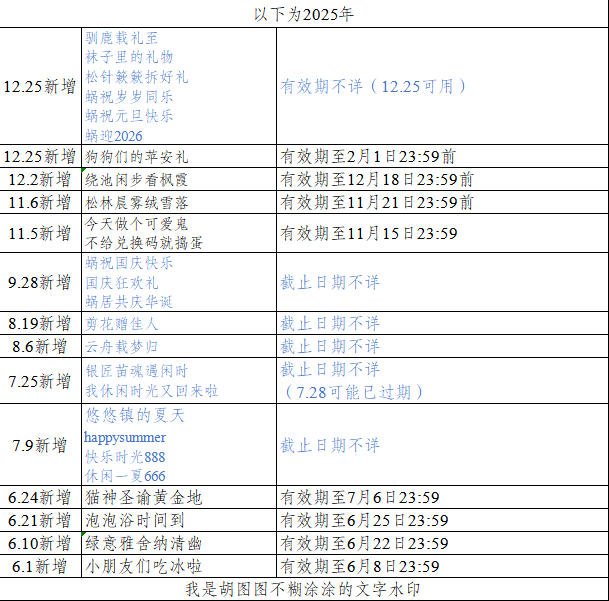Click '截止日期不详' in the 8.19新增 row
Screen dimensions: 609x601
click(330, 323)
